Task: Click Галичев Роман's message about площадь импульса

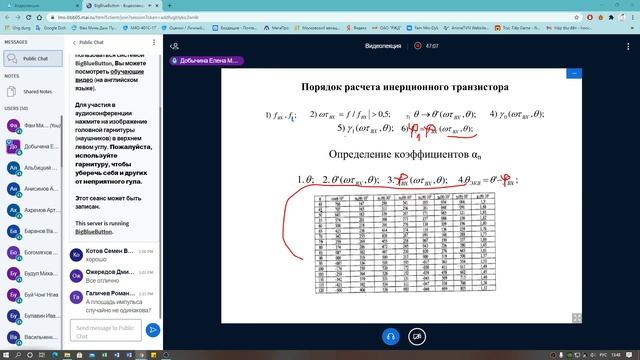Action: click(x=118, y=306)
